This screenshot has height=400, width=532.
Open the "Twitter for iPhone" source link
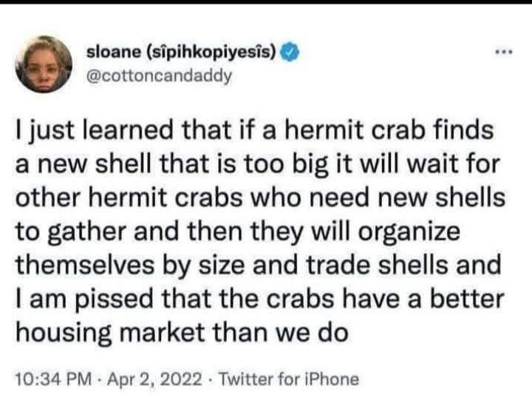pyautogui.click(x=288, y=379)
